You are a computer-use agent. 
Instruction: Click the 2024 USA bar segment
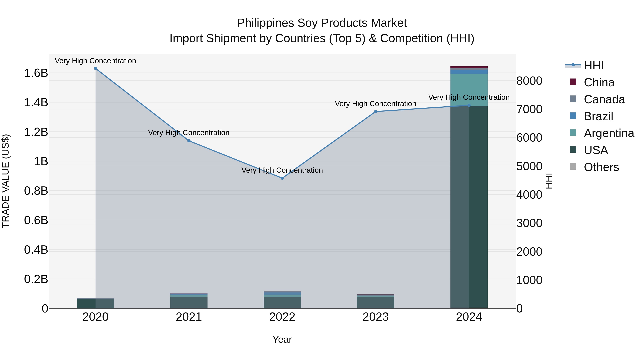(469, 207)
